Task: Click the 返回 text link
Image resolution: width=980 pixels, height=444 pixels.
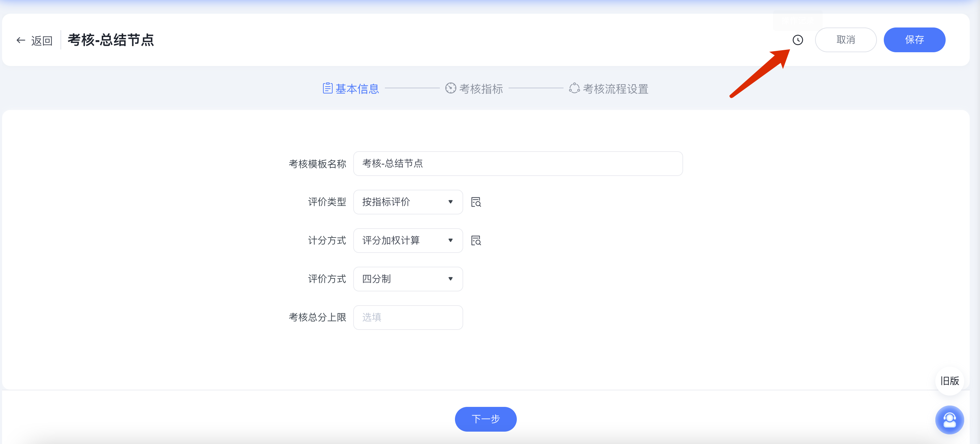Action: pos(42,40)
